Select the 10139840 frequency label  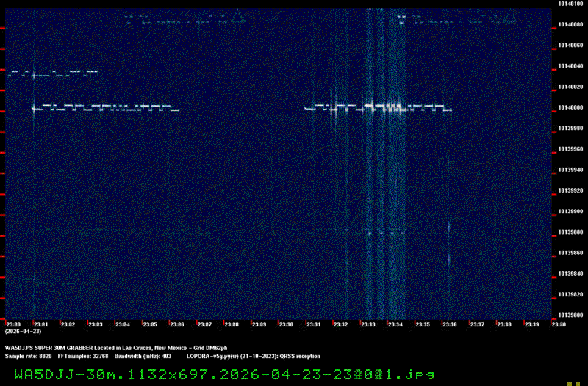click(x=571, y=274)
